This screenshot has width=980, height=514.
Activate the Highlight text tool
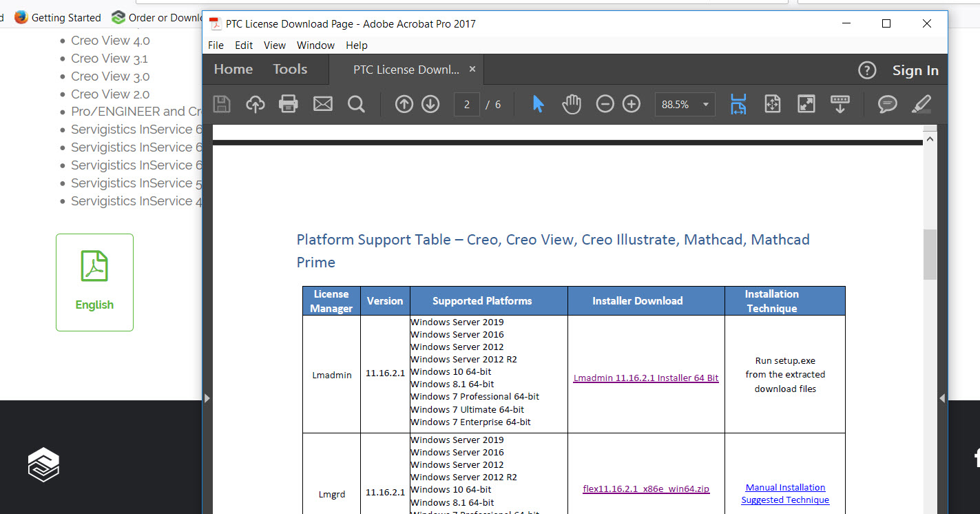[x=921, y=103]
